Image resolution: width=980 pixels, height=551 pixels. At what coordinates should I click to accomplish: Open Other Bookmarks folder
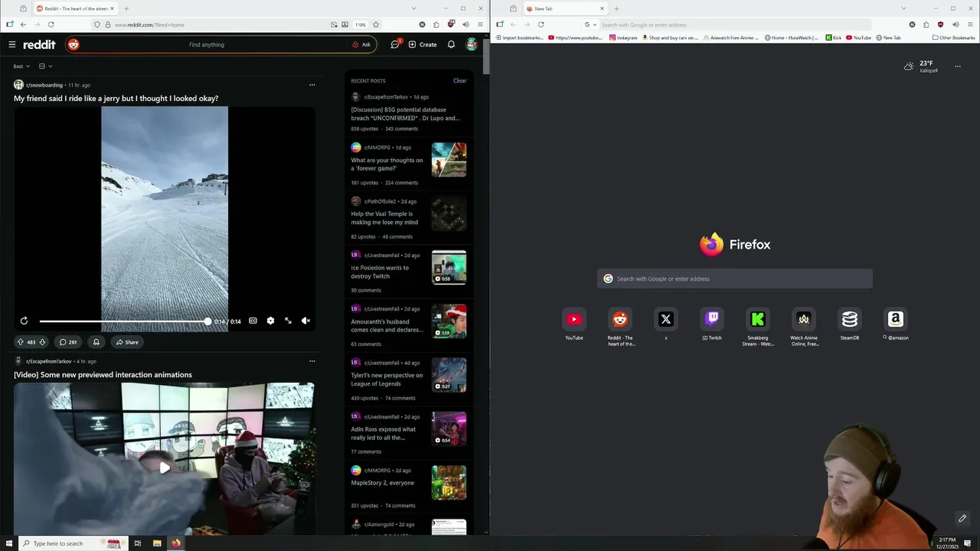(x=953, y=37)
